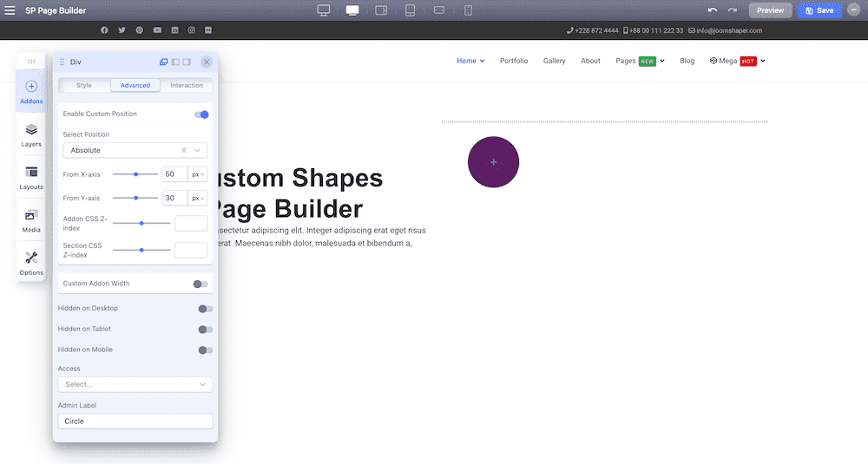Enable the Custom Addon Width toggle
The image size is (868, 464).
pos(201,284)
